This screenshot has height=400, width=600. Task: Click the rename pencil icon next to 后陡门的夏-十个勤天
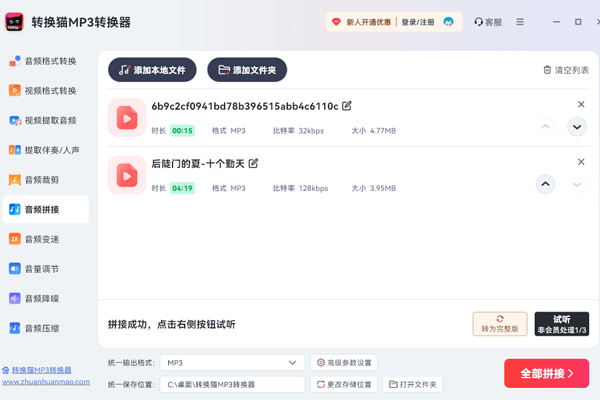(253, 163)
